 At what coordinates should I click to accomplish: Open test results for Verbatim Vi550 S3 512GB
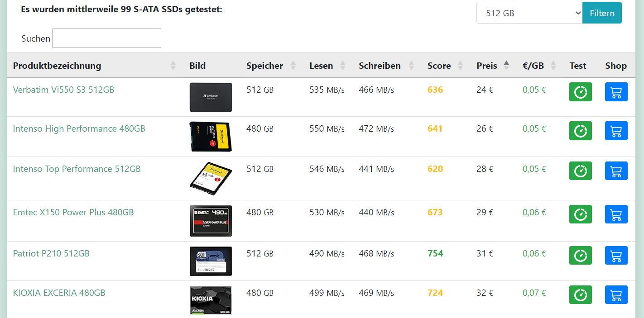click(x=580, y=92)
